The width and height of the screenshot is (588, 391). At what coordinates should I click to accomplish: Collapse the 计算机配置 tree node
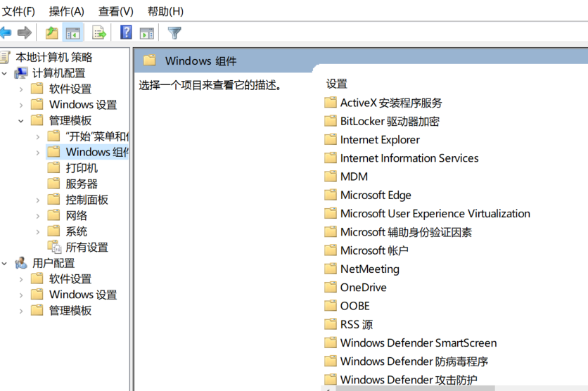[x=5, y=73]
